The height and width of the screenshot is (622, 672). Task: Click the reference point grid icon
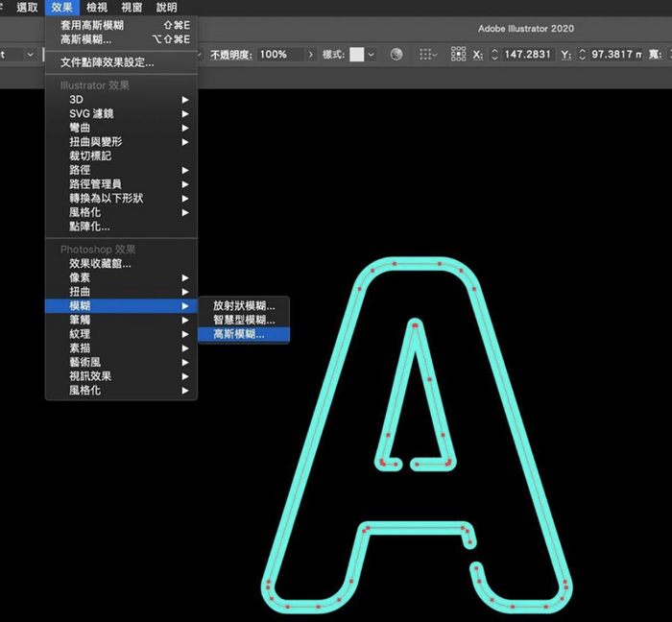(458, 55)
